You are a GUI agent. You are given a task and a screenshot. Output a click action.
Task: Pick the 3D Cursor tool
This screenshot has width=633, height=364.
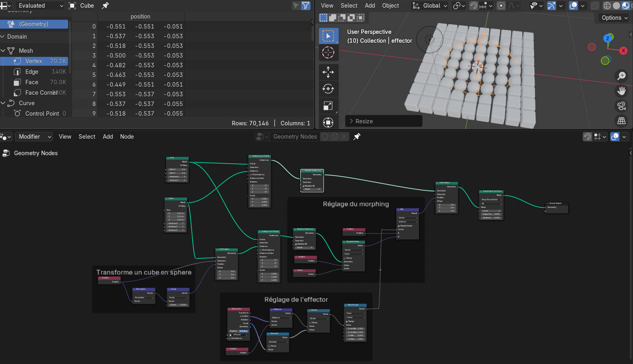(x=328, y=52)
